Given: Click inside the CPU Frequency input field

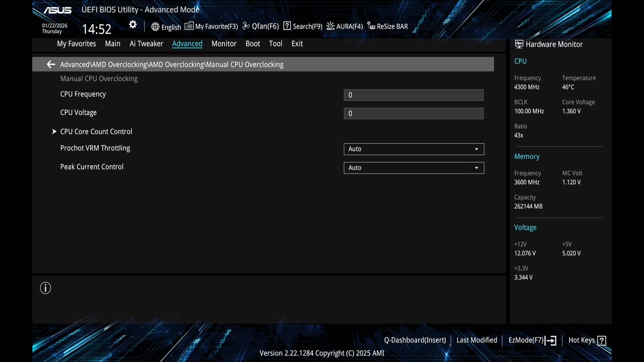Looking at the screenshot, I should (413, 95).
